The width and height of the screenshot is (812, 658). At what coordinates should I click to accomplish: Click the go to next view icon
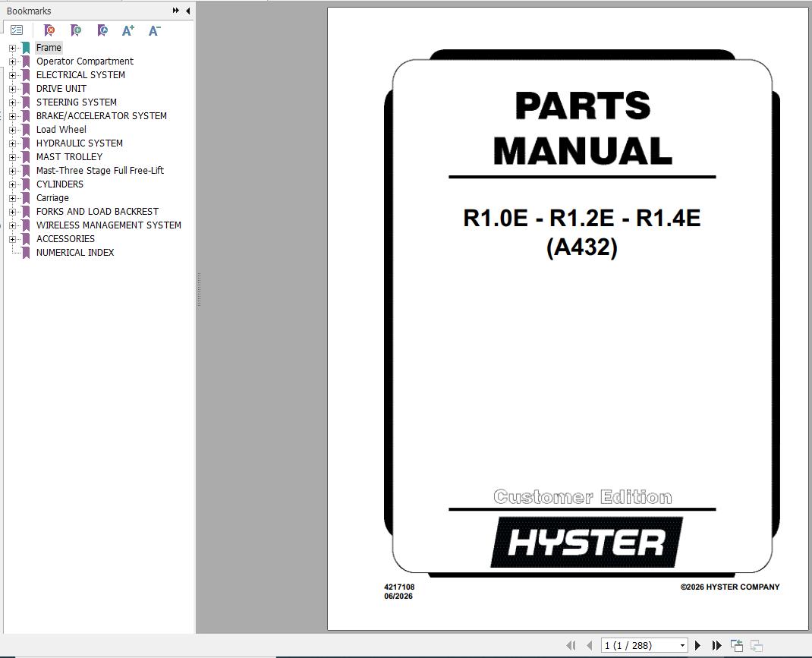tap(756, 645)
